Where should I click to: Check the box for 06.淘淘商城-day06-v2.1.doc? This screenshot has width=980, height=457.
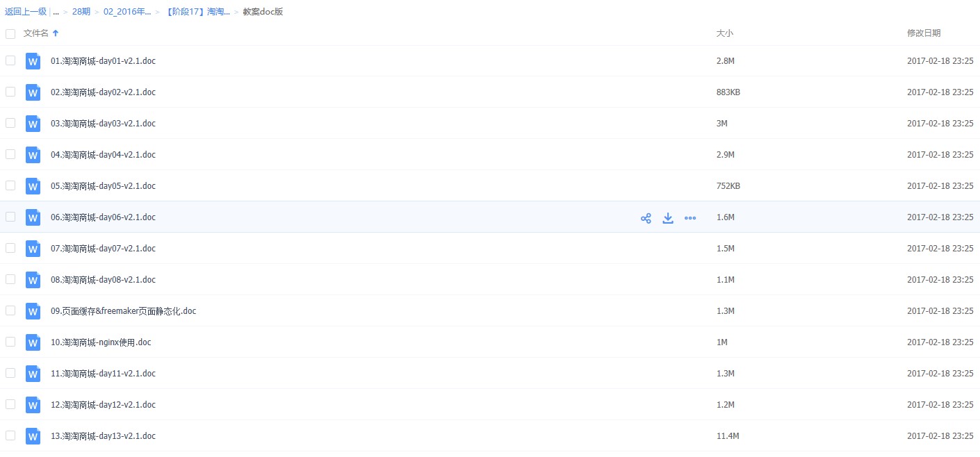pos(10,217)
